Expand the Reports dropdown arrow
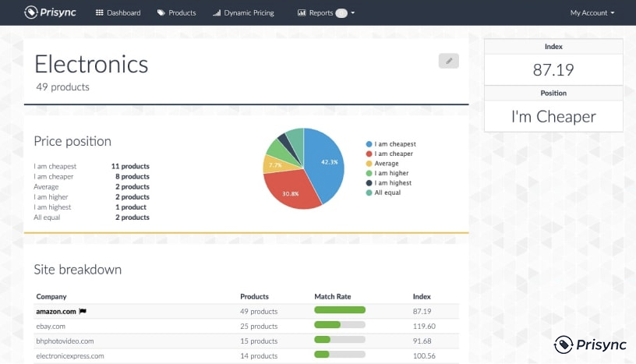Viewport: 636px width, 364px height. (352, 13)
